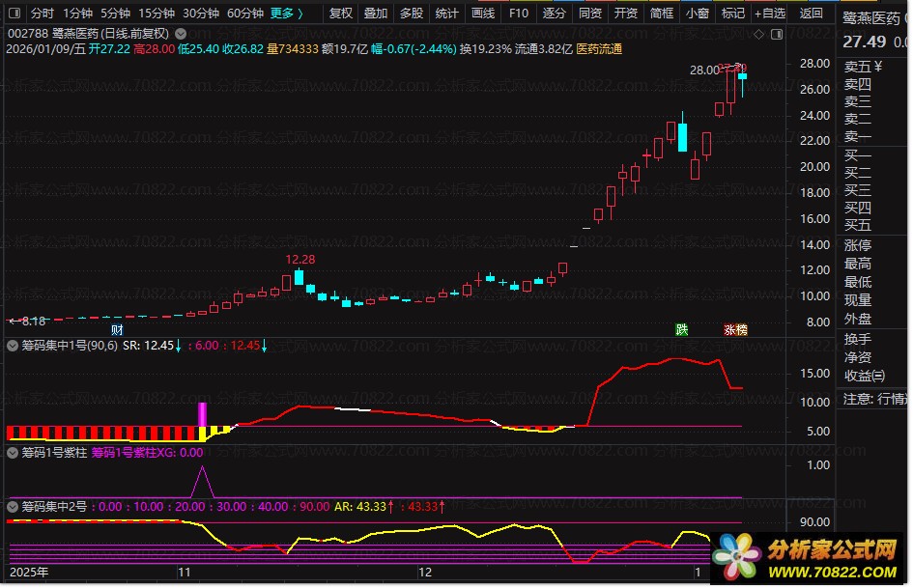Activate the 画线 drawing tool
This screenshot has height=588, width=913.
pyautogui.click(x=483, y=13)
